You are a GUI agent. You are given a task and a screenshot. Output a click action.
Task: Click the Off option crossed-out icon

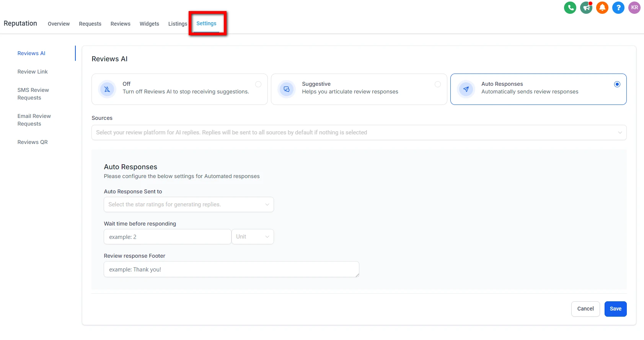[x=107, y=89]
